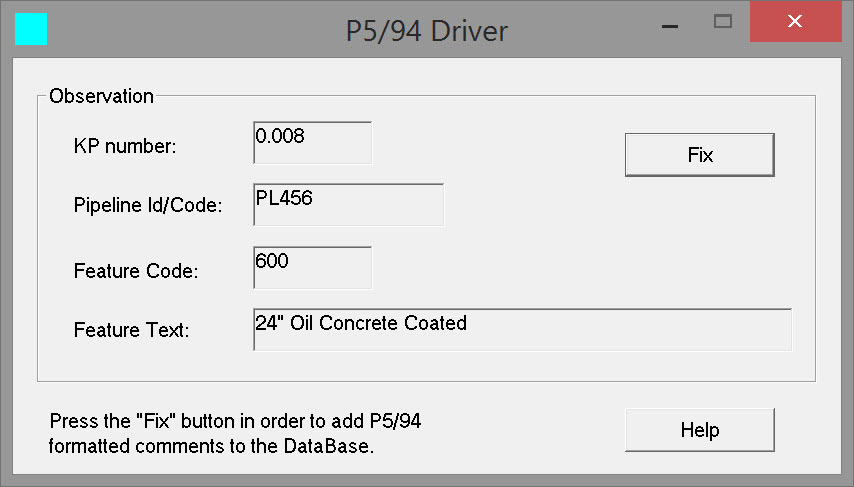Click the "Feature Code:" label

click(136, 270)
